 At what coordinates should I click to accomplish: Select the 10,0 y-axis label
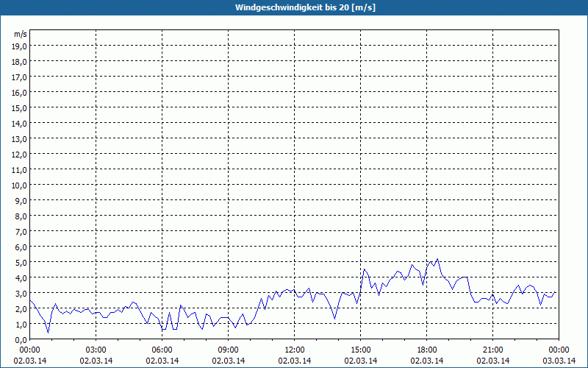point(19,185)
